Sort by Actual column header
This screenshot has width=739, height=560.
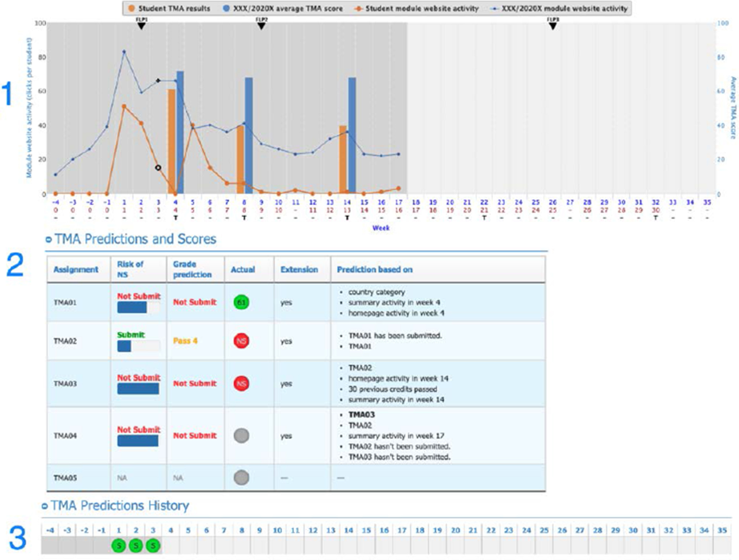point(243,269)
